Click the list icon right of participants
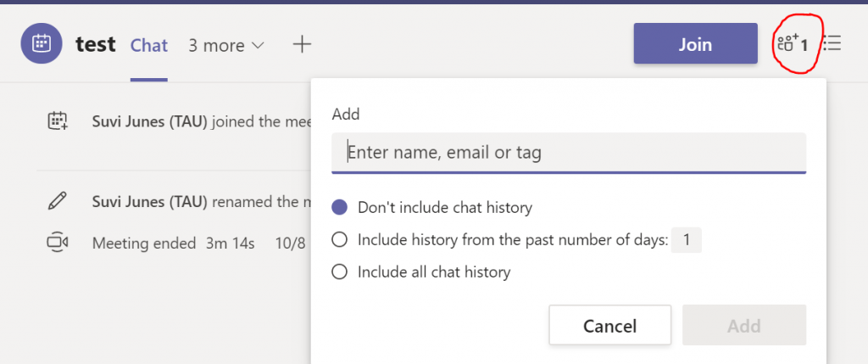Screen dimensions: 868x364 (x=832, y=43)
